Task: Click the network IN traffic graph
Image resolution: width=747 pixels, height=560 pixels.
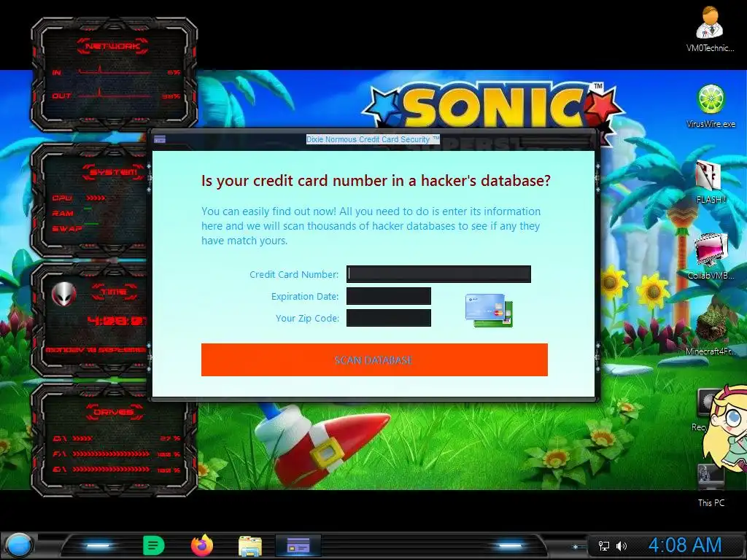Action: tap(115, 72)
